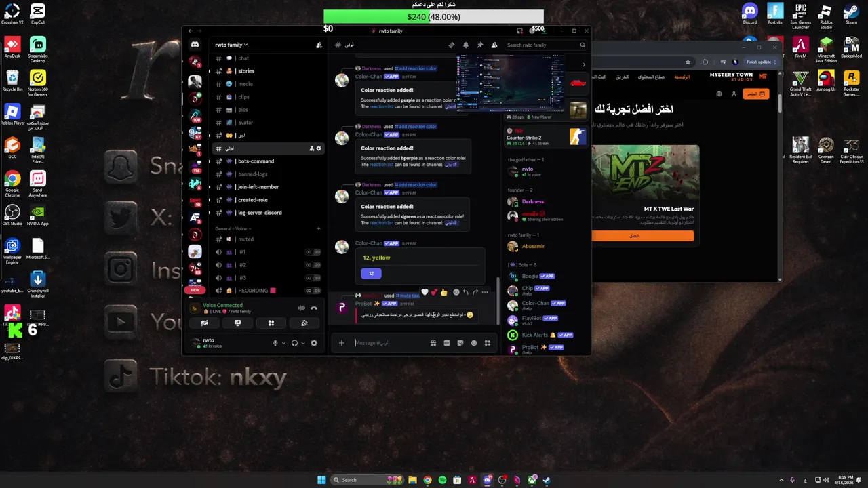Toggle headphone deafen in user panel
The height and width of the screenshot is (488, 868).
tap(294, 343)
